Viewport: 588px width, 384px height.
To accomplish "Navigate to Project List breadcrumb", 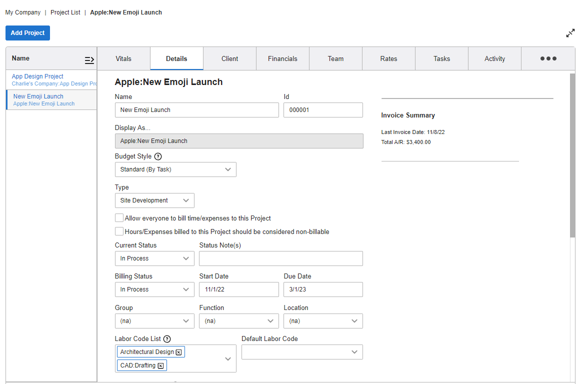I will tap(65, 12).
